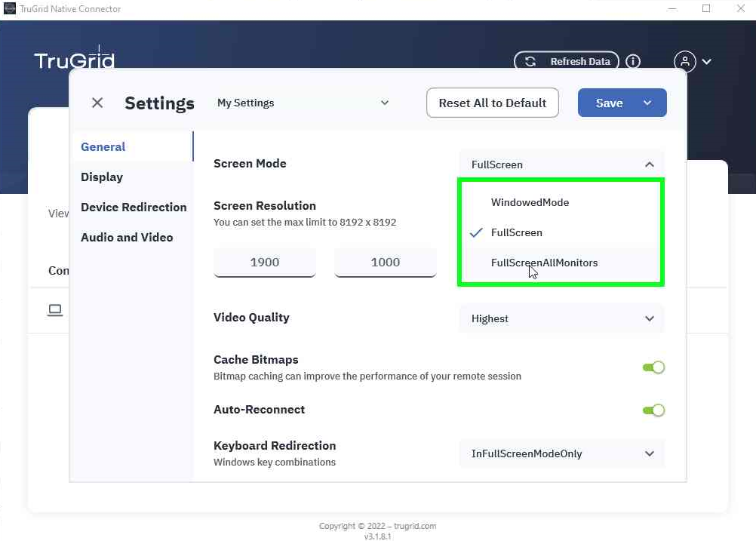756x541 pixels.
Task: Close the Settings panel with the X icon
Action: point(97,103)
